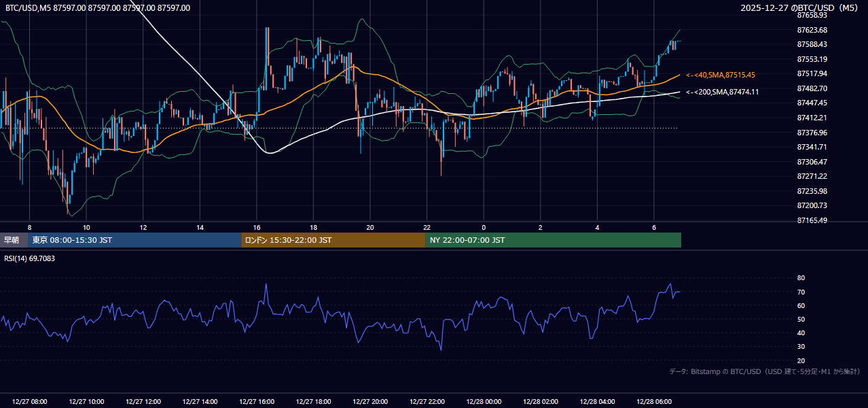Click hour tick 0 under the price chart

tap(484, 227)
